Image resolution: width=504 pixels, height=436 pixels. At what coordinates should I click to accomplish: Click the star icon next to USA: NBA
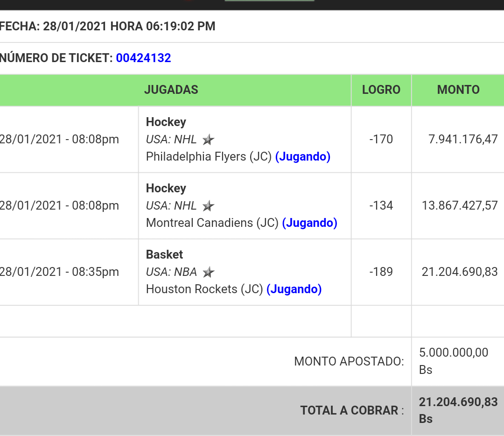[209, 272]
